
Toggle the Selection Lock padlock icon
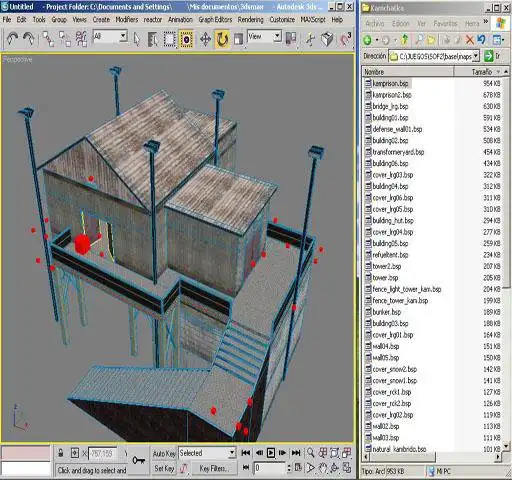(x=61, y=453)
